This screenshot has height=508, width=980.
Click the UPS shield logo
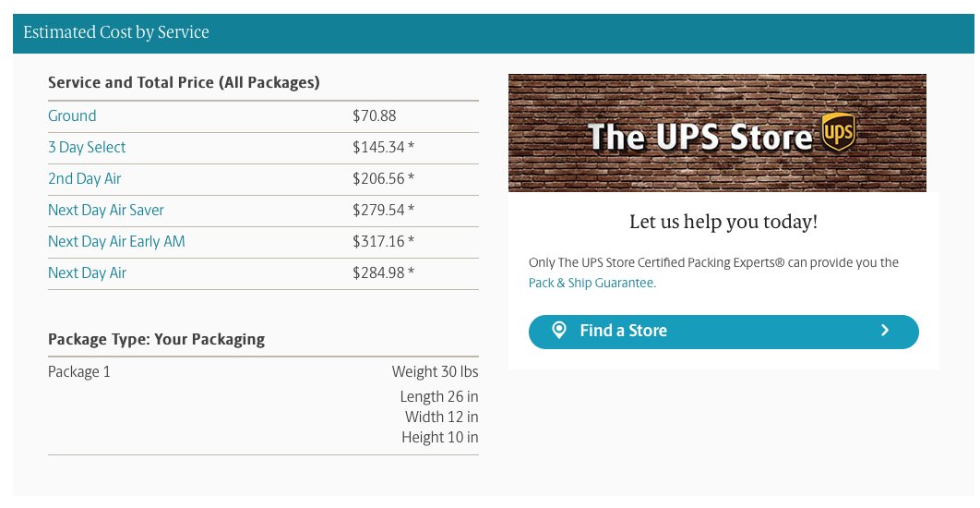[x=838, y=131]
